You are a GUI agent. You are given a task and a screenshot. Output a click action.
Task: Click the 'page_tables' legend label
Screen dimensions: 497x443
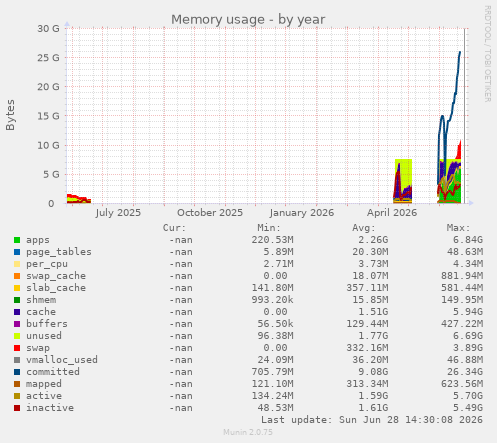59,252
